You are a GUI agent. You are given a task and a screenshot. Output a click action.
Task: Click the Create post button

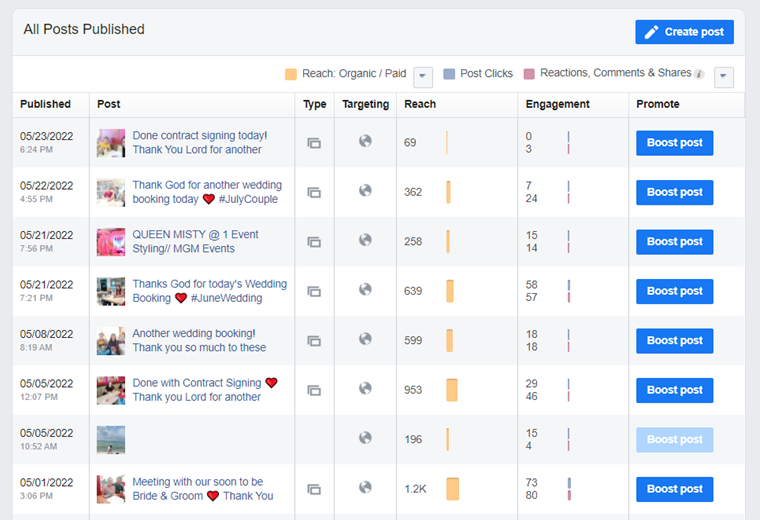[684, 32]
